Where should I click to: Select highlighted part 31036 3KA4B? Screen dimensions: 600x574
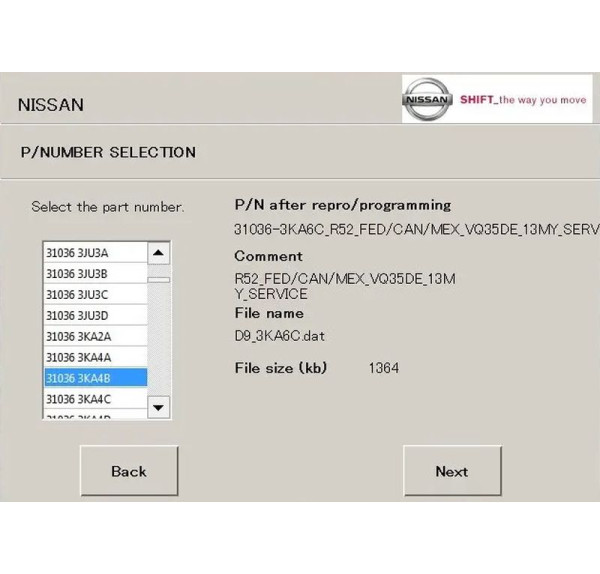[x=95, y=378]
